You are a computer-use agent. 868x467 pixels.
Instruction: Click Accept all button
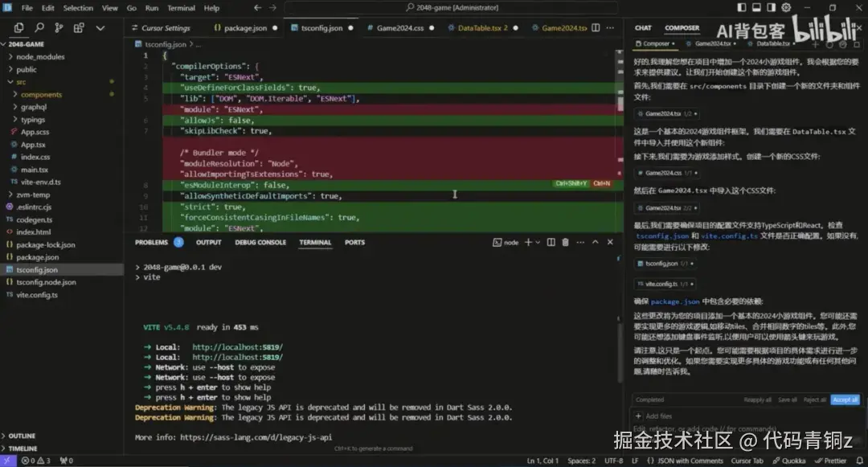point(845,399)
